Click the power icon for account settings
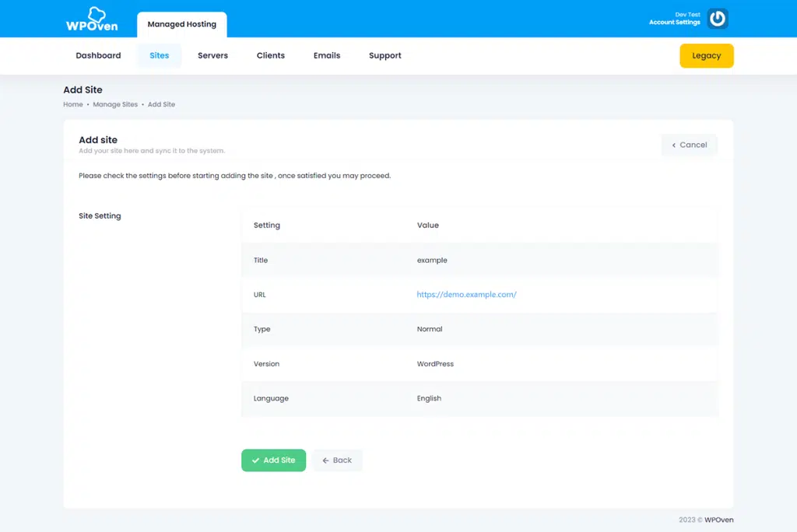Viewport: 797px width, 532px height. coord(717,19)
